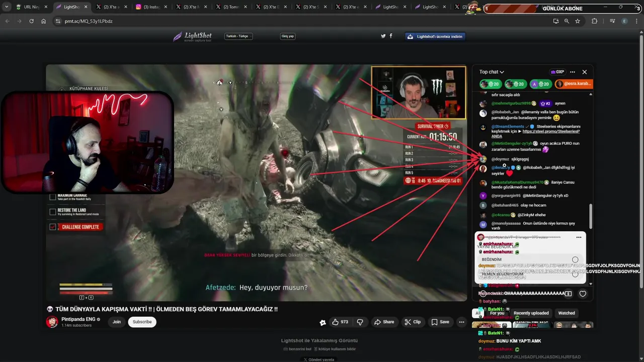Click the RESTORE THE LAND checkbox in the game
The width and height of the screenshot is (644, 362).
53,212
